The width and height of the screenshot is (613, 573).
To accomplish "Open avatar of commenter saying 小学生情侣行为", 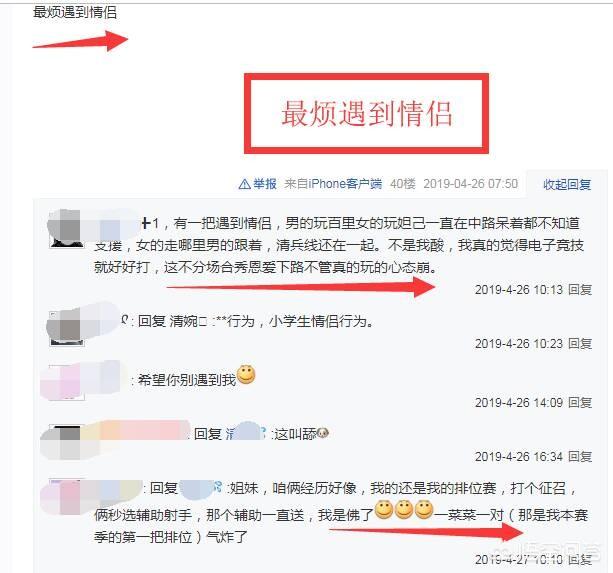I will pos(66,328).
